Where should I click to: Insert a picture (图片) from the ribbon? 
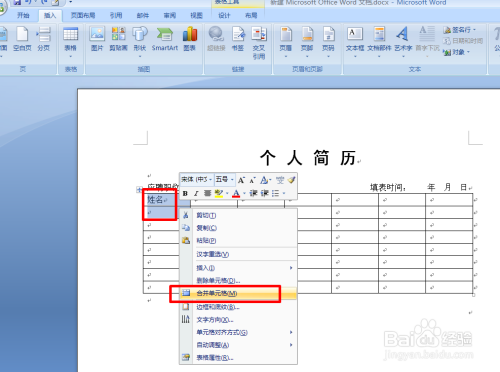97,39
